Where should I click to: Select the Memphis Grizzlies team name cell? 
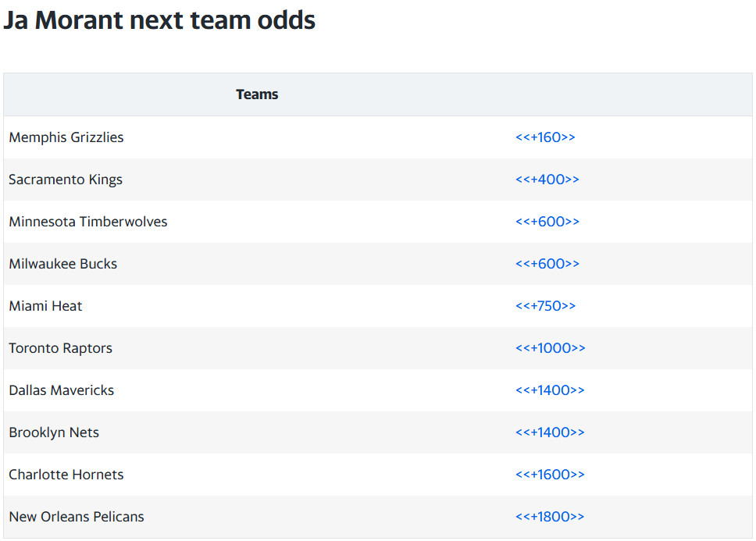click(x=66, y=137)
